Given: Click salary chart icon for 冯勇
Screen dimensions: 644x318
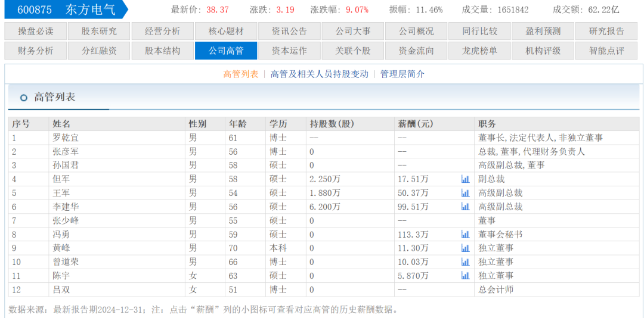Looking at the screenshot, I should [465, 234].
